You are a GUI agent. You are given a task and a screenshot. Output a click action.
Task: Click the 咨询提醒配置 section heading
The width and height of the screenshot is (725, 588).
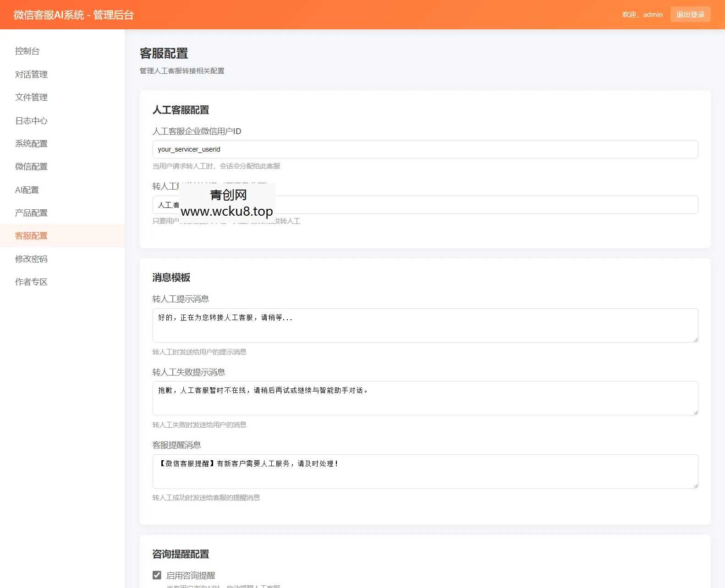pos(181,554)
